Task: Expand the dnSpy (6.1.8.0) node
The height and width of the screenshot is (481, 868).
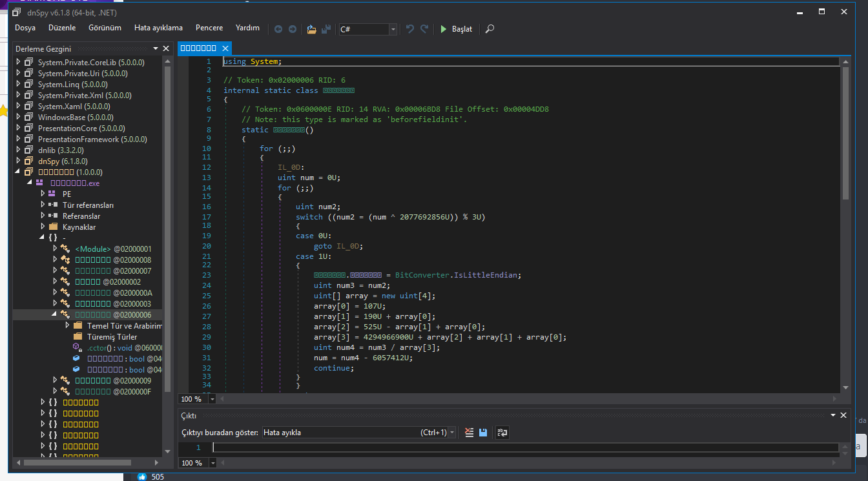Action: click(19, 161)
